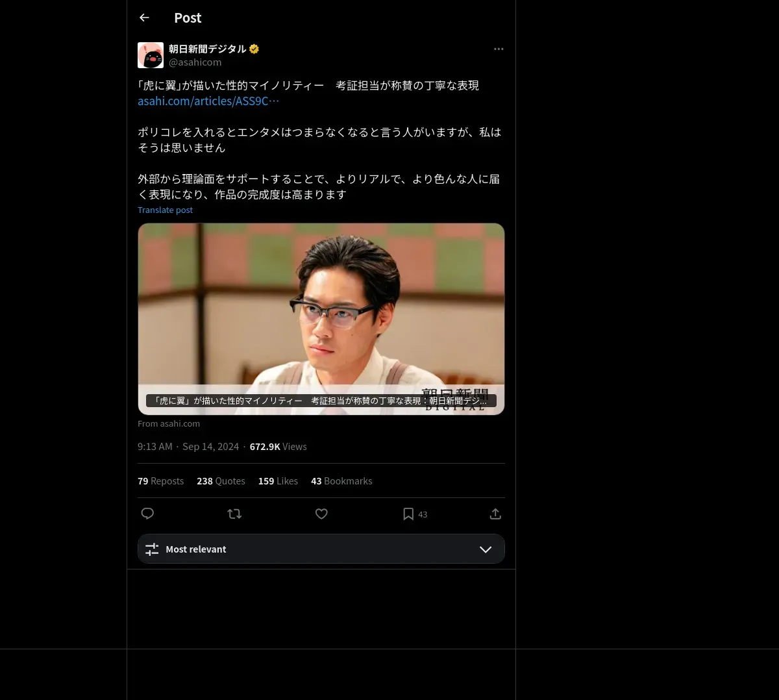Repost using the retweet arrows icon
The image size is (779, 700).
click(234, 514)
